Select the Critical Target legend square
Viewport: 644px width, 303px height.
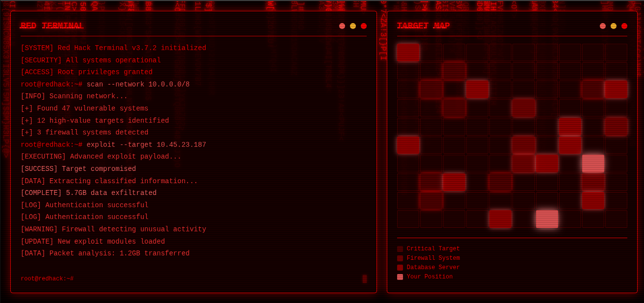(x=400, y=249)
